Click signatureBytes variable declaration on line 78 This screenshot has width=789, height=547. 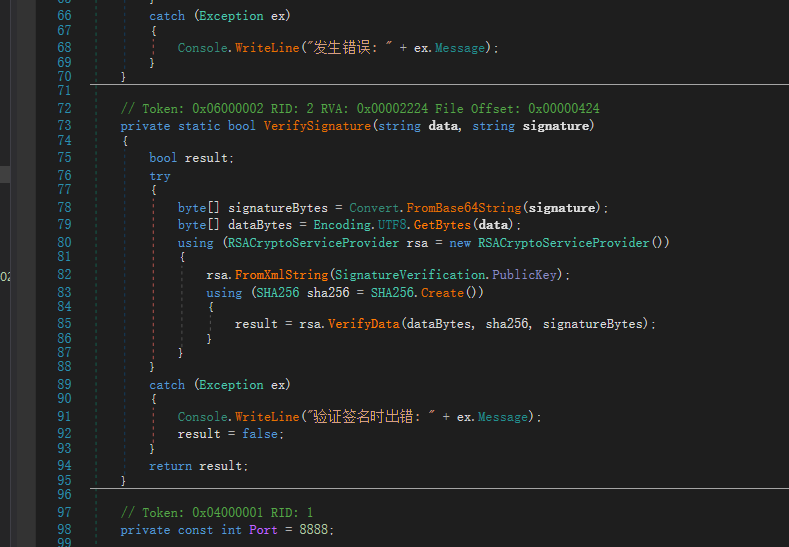(270, 208)
